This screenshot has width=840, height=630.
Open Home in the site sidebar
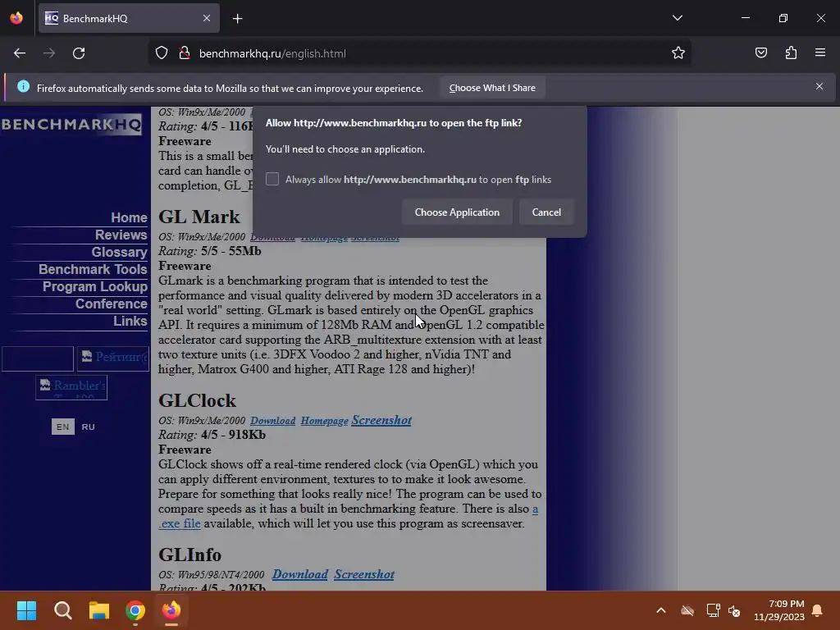pyautogui.click(x=129, y=217)
